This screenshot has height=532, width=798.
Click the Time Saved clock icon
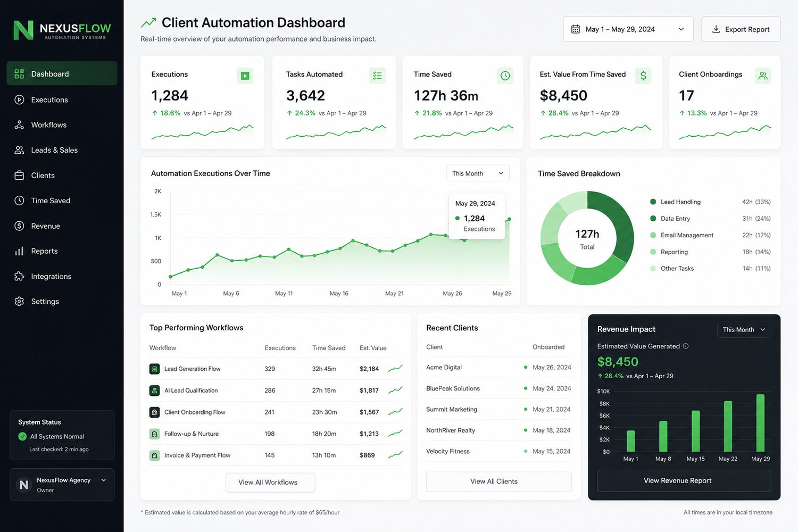click(505, 76)
